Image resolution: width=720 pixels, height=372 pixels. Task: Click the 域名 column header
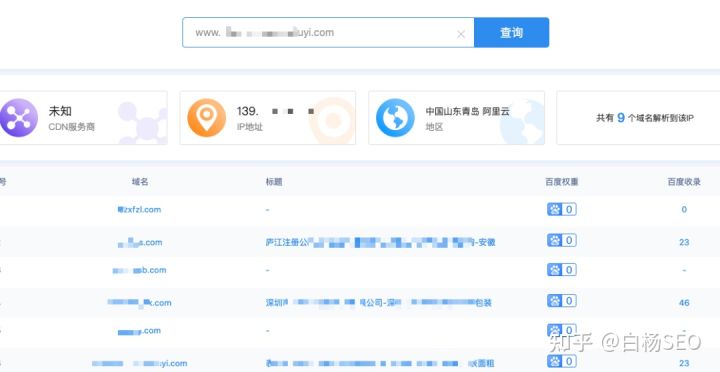(x=140, y=182)
